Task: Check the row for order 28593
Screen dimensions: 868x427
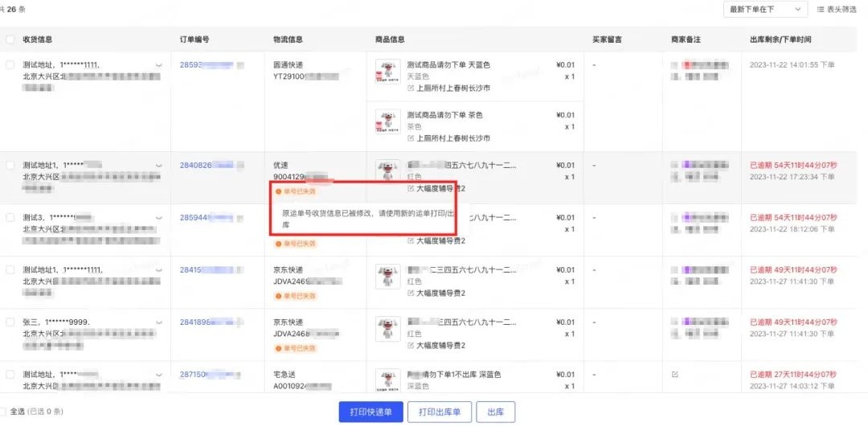Action: click(10, 65)
